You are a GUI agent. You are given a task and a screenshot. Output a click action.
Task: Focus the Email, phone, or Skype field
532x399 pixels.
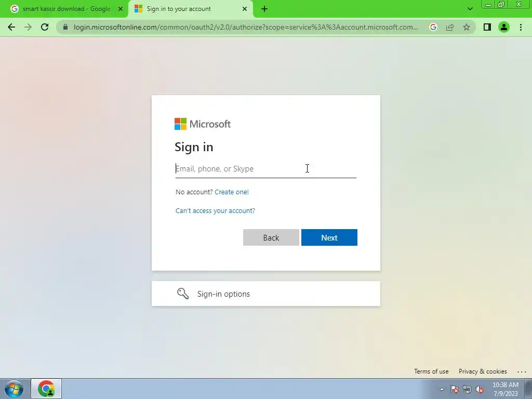click(265, 169)
